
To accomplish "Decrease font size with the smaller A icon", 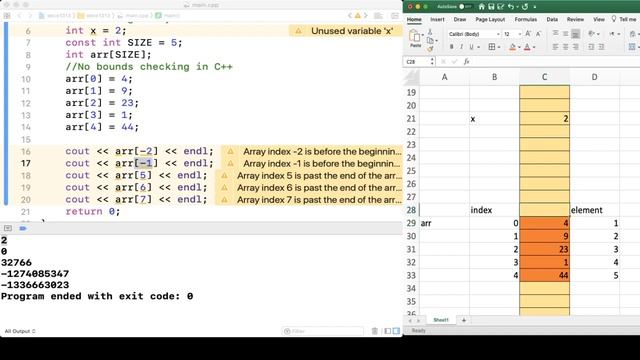I will (538, 34).
